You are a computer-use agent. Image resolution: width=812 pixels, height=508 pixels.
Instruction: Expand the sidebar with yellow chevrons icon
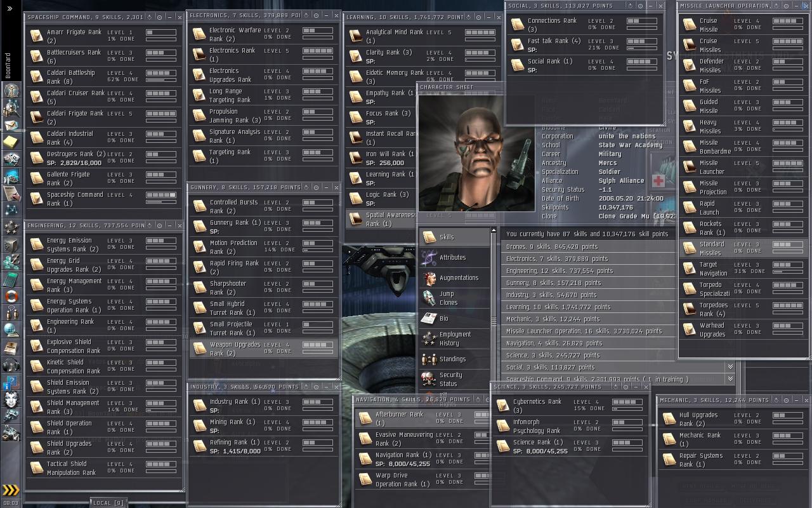[11, 490]
